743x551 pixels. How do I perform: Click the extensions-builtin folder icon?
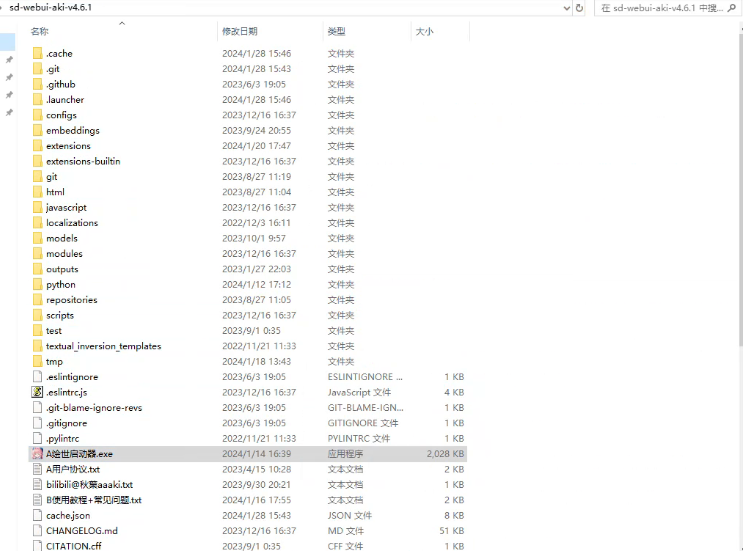pyautogui.click(x=38, y=161)
